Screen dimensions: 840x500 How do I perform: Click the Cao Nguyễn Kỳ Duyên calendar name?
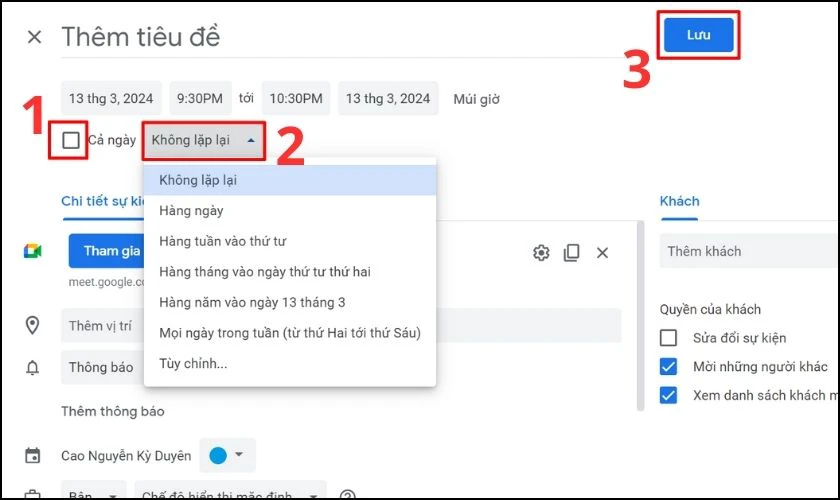click(x=126, y=456)
